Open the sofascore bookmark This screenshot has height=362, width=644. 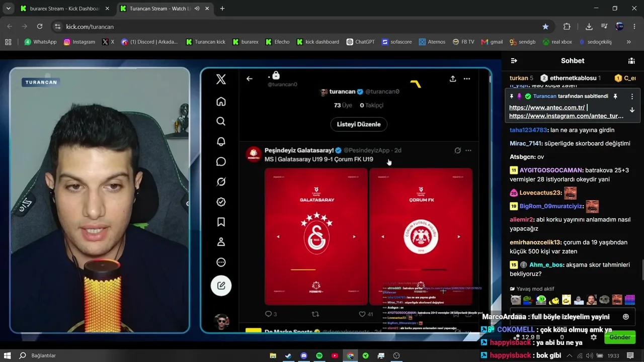(x=397, y=42)
